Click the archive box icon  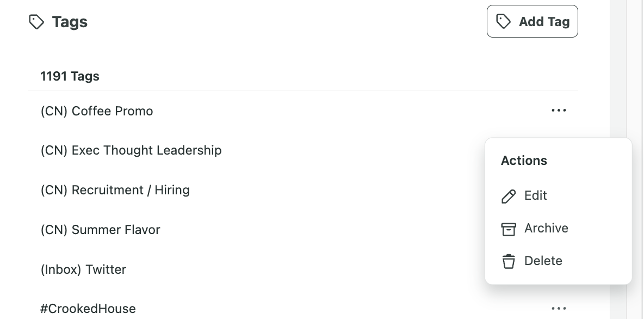pyautogui.click(x=509, y=229)
